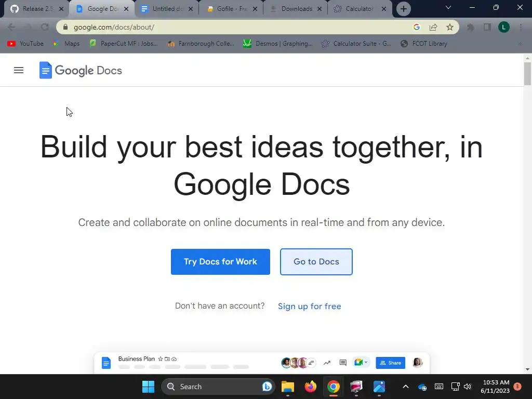Reload the current page

[45, 27]
